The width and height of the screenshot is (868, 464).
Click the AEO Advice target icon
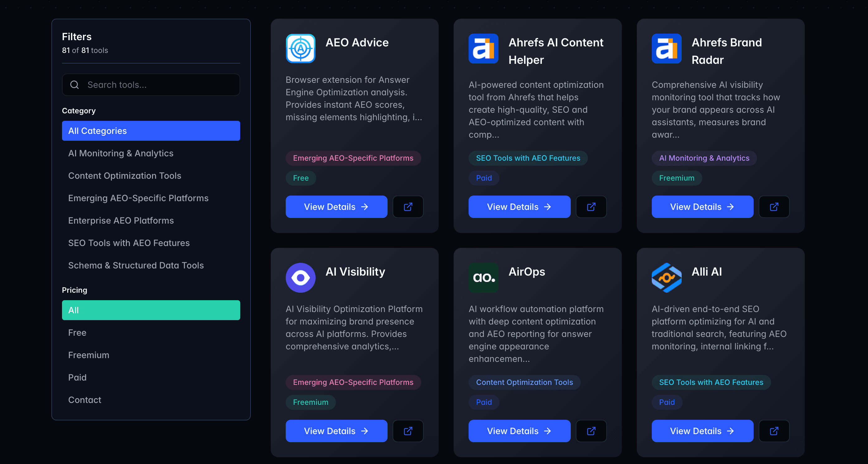click(x=300, y=48)
